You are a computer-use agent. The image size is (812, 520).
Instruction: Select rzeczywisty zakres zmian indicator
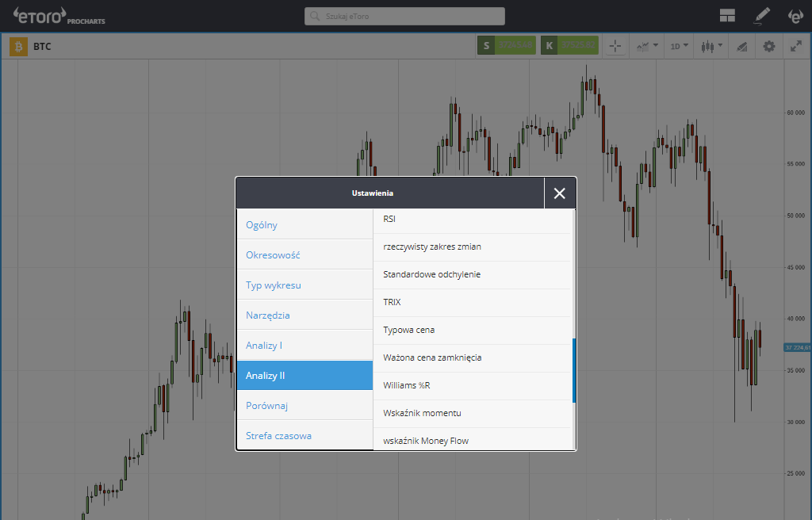(472, 247)
